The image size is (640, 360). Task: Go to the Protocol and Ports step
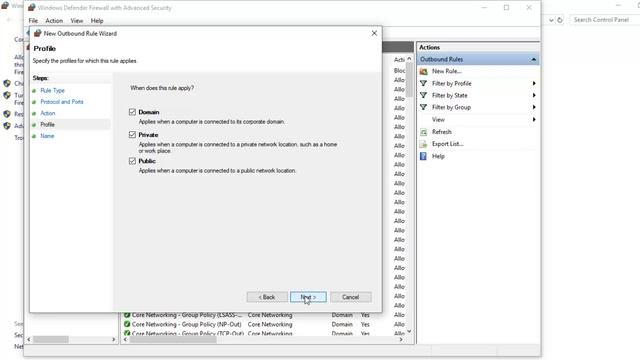pyautogui.click(x=62, y=102)
